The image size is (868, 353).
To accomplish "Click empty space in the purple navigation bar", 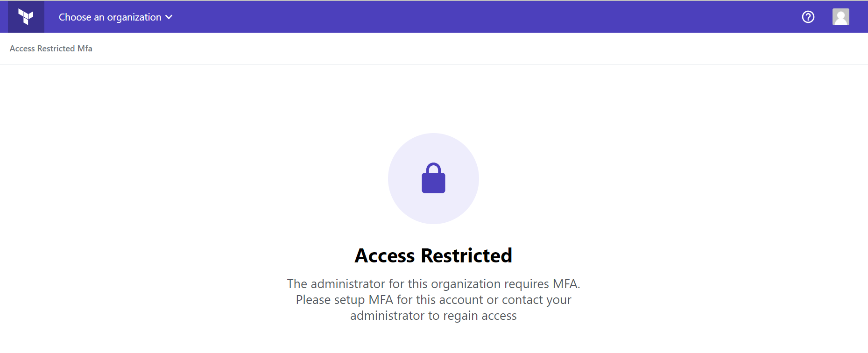I will [x=467, y=17].
